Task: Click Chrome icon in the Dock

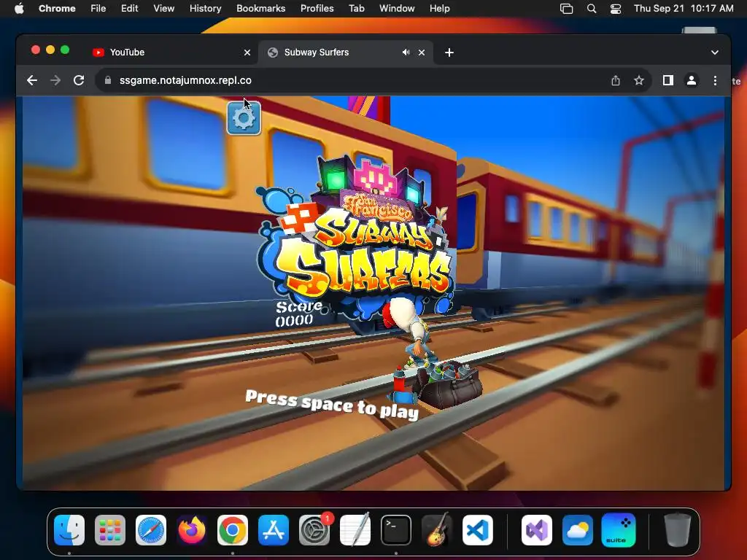Action: click(x=233, y=530)
